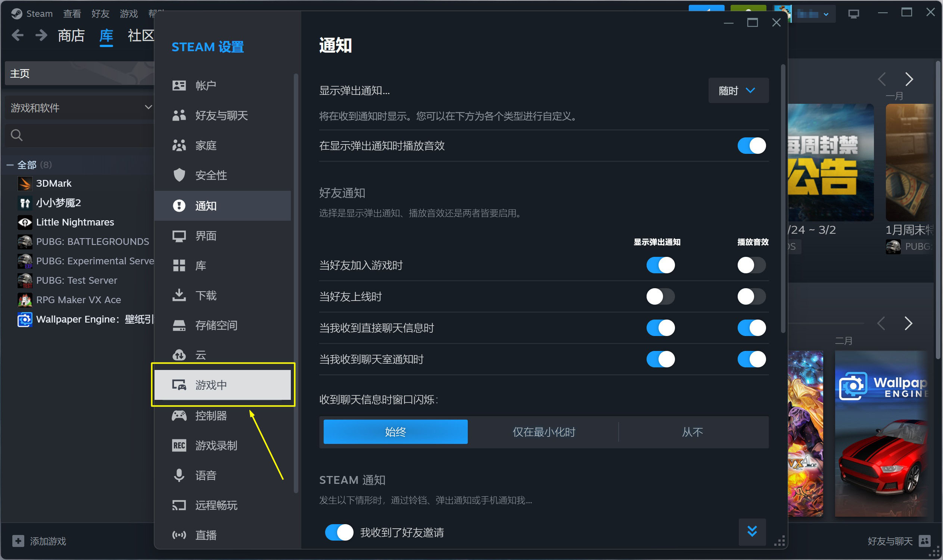
Task: Toggle 在显示弹出通知时播放音效 switch
Action: coord(751,145)
